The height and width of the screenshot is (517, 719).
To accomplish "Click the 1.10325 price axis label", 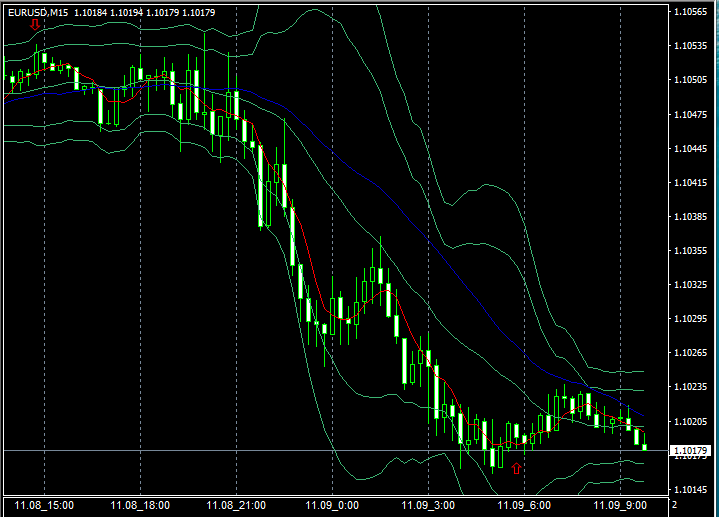I will click(691, 285).
